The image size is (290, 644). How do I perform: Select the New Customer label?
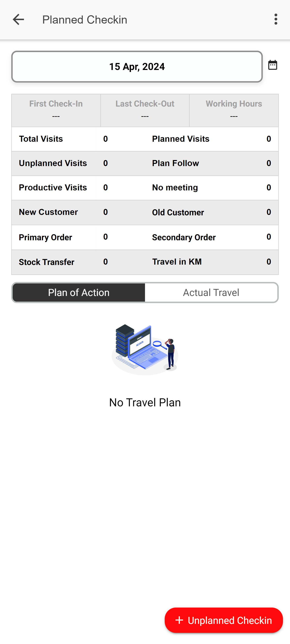coord(48,212)
